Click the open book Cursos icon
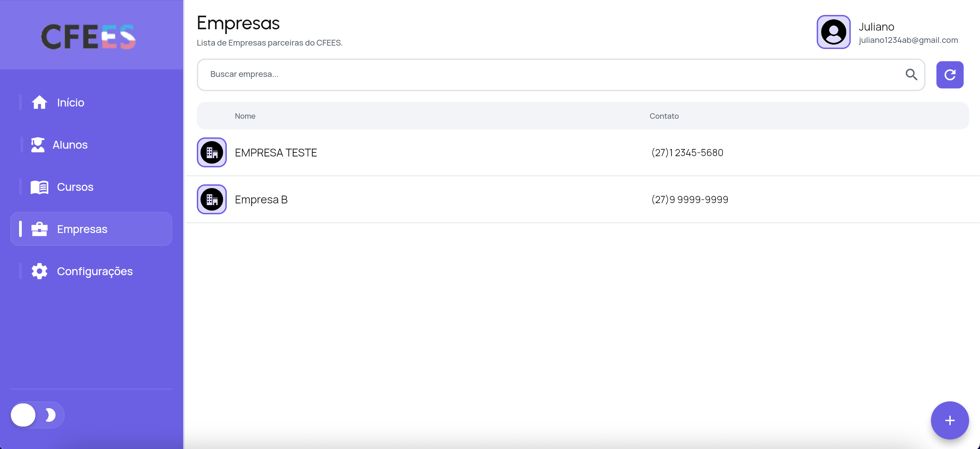Image resolution: width=980 pixels, height=449 pixels. (39, 187)
